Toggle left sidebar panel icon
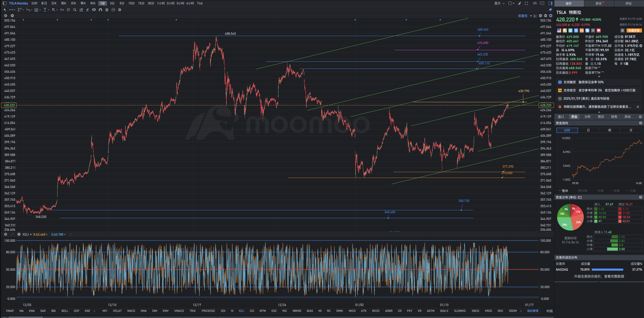Viewport: 644px width, 318px height. point(4,3)
